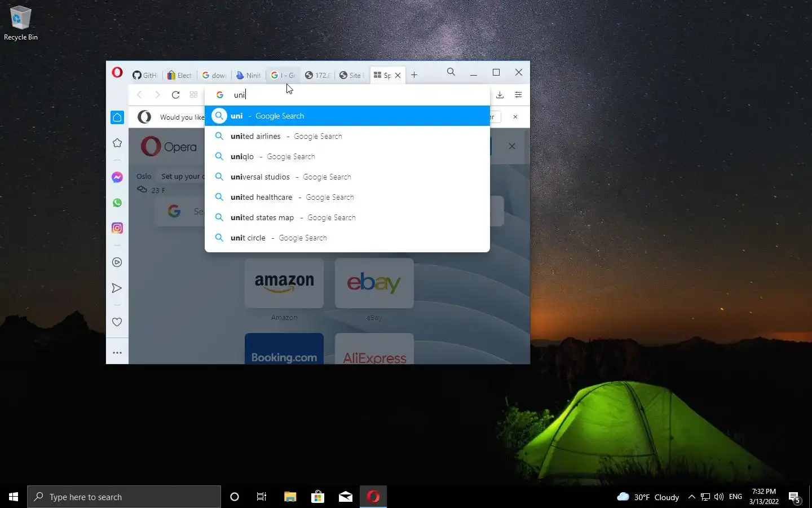Screen dimensions: 812x508
Task: Open the Player icon in sidebar
Action: coord(117,262)
